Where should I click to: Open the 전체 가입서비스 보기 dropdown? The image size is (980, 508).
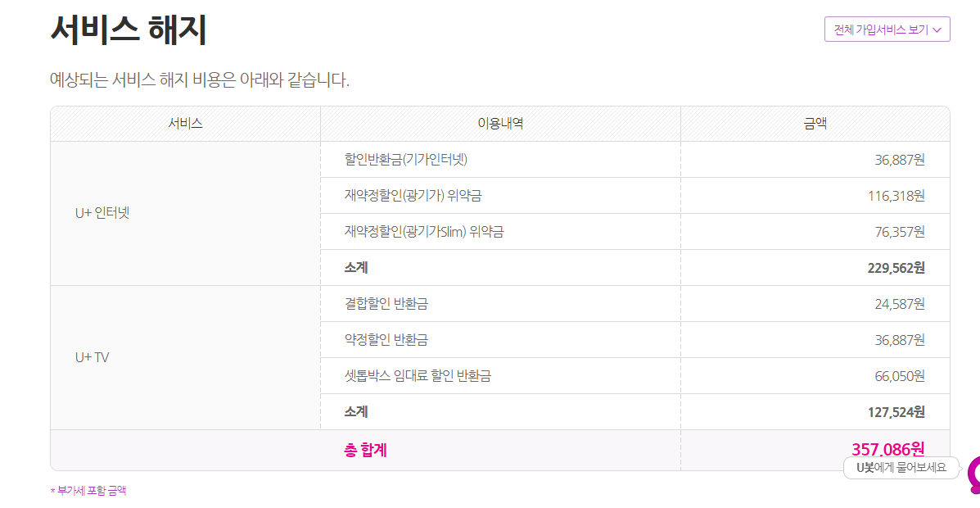coord(887,29)
